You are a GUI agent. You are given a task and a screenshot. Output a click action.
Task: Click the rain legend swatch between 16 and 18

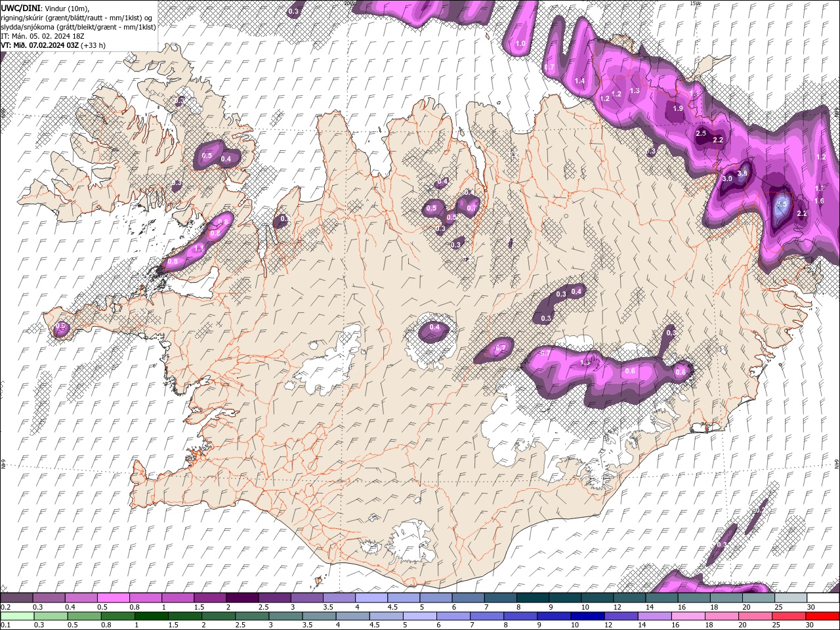coord(688,616)
